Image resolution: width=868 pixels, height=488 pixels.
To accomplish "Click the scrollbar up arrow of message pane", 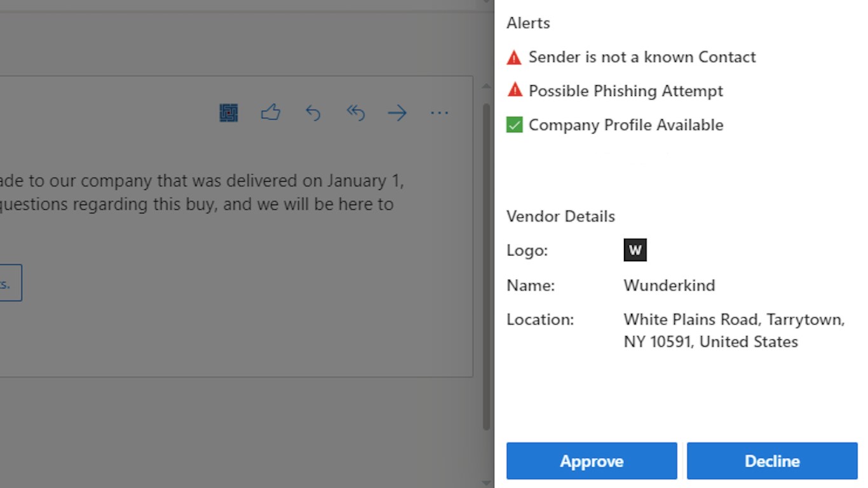I will click(x=486, y=86).
